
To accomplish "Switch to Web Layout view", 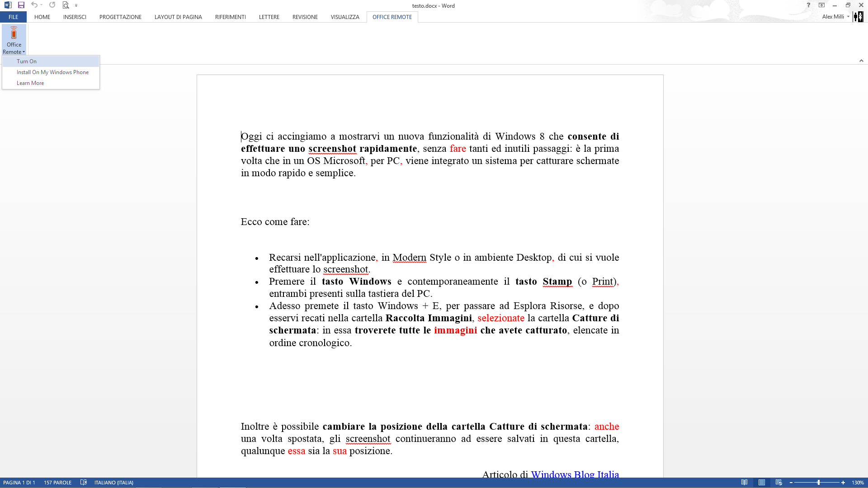I will 778,483.
